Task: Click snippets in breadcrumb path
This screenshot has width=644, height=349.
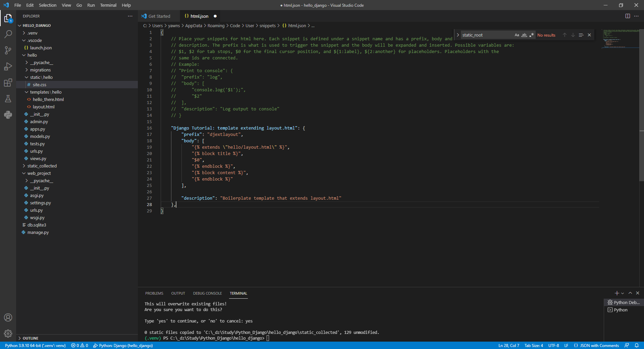Action: [267, 26]
